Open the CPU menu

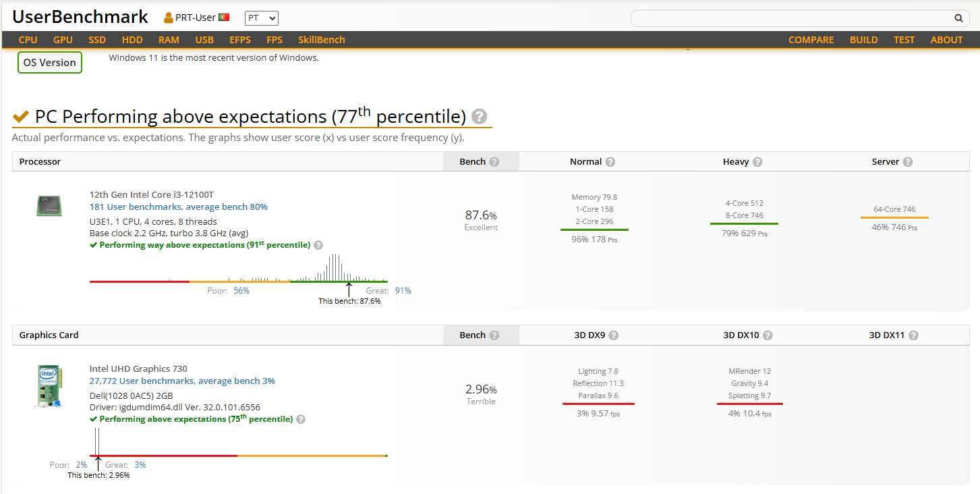(28, 40)
